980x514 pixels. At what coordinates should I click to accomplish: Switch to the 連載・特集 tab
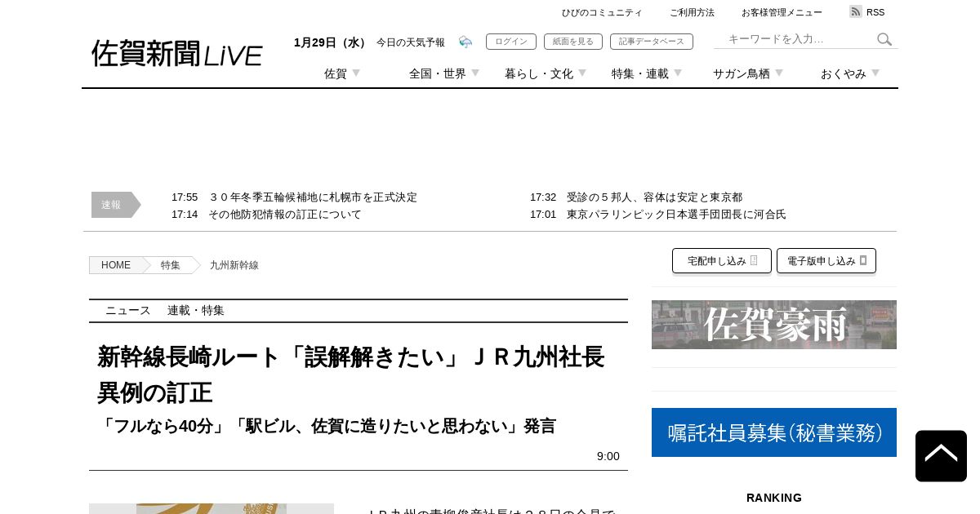coord(196,311)
